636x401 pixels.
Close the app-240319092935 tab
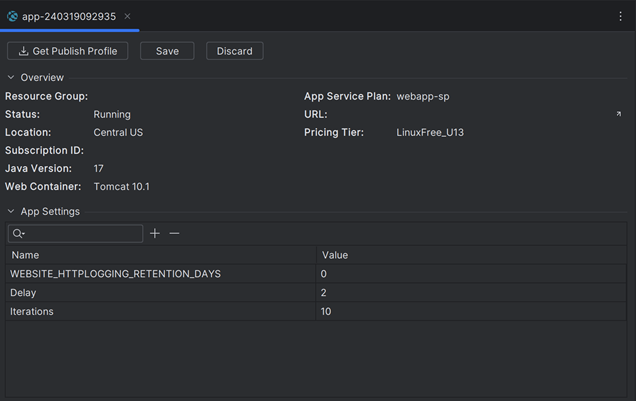[127, 16]
